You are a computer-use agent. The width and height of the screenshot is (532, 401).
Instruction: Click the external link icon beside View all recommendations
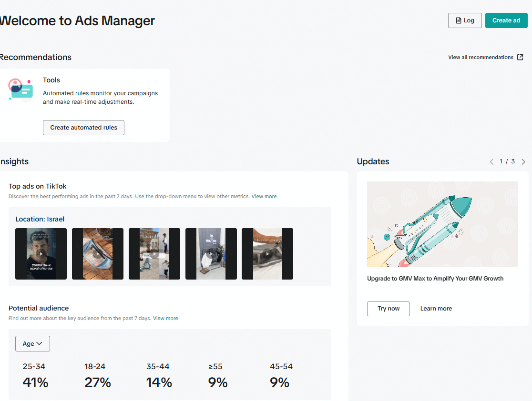(x=520, y=57)
